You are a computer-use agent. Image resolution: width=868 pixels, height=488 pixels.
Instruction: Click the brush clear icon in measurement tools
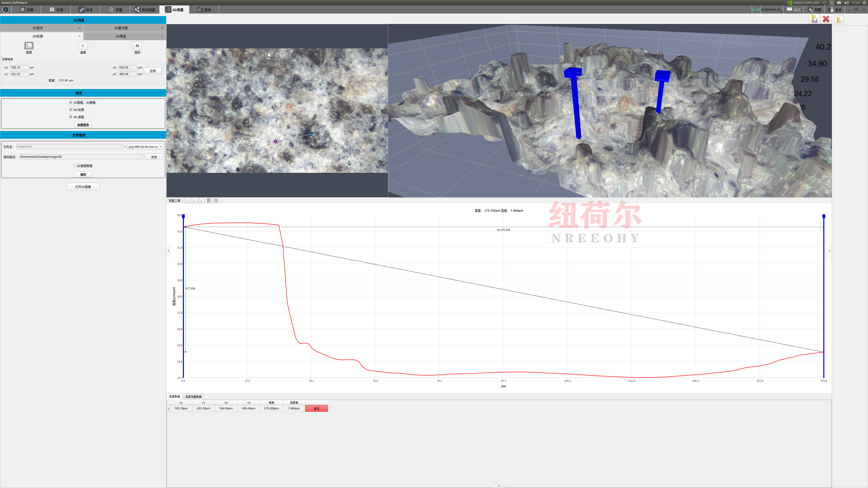[216, 200]
